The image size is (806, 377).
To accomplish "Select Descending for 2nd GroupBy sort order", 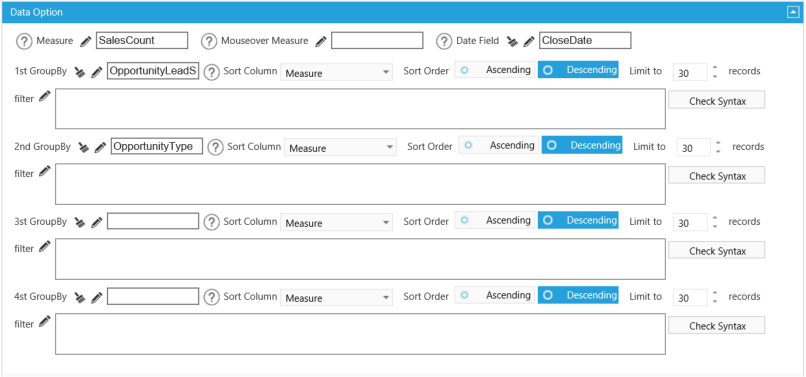I will tap(582, 146).
